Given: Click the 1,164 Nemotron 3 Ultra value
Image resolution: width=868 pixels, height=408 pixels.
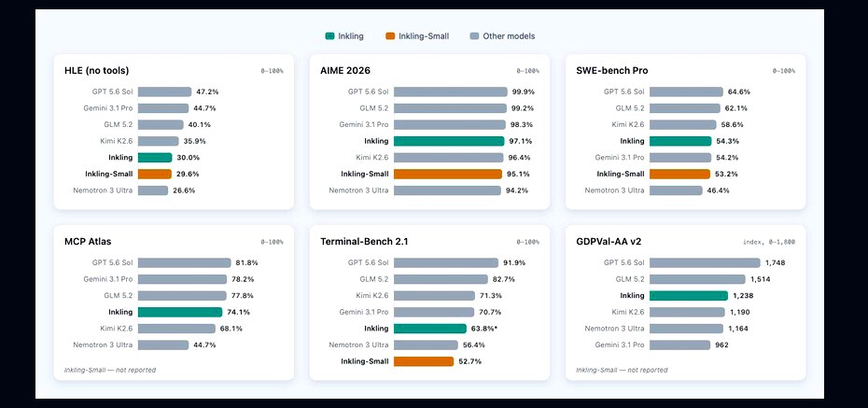Looking at the screenshot, I should 738,329.
